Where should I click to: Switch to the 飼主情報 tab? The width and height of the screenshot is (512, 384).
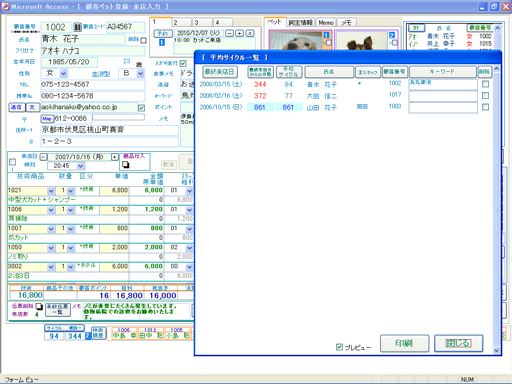tap(300, 22)
